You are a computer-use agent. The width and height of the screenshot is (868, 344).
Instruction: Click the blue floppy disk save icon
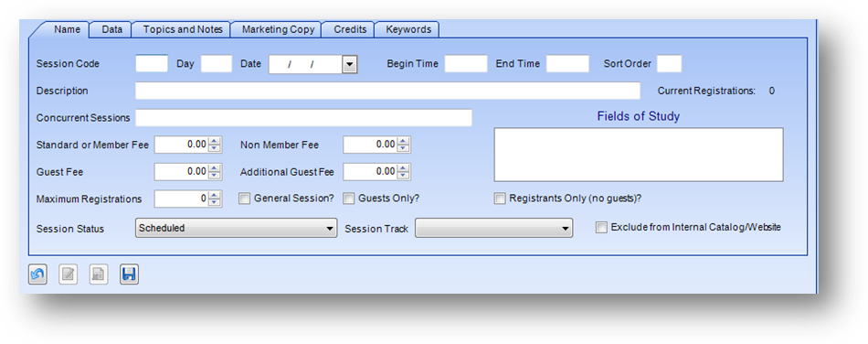pos(129,274)
